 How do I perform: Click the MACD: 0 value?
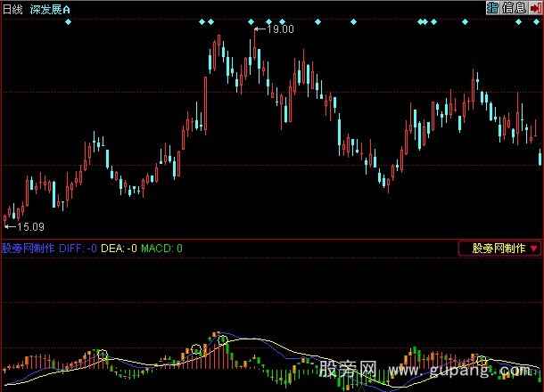pyautogui.click(x=161, y=249)
